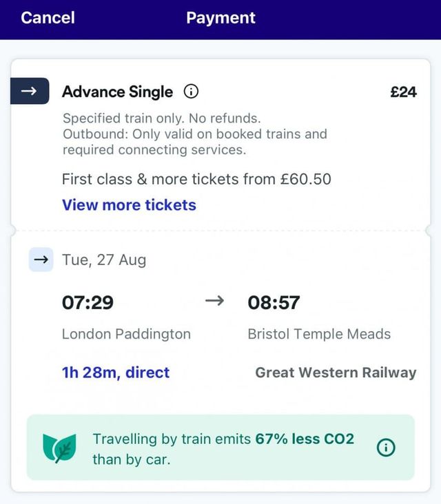The height and width of the screenshot is (504, 441).
Task: Tap the 67% less CO2 banner text
Action: click(223, 448)
